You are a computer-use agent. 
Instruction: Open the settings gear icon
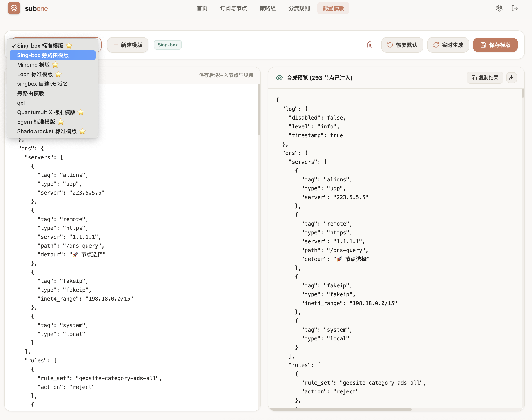pyautogui.click(x=499, y=8)
